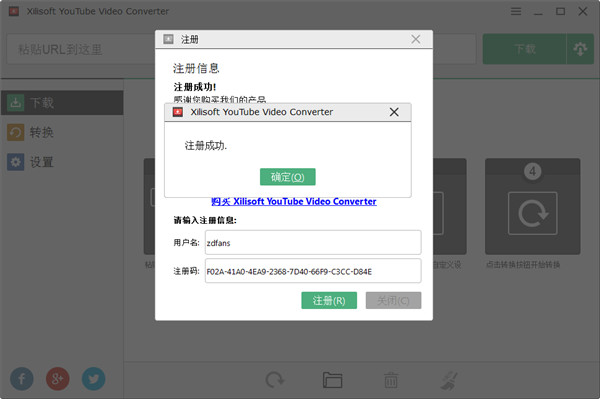Open the 购买 Xilisoft YouTube Video Converter link
The width and height of the screenshot is (600, 399).
(293, 201)
